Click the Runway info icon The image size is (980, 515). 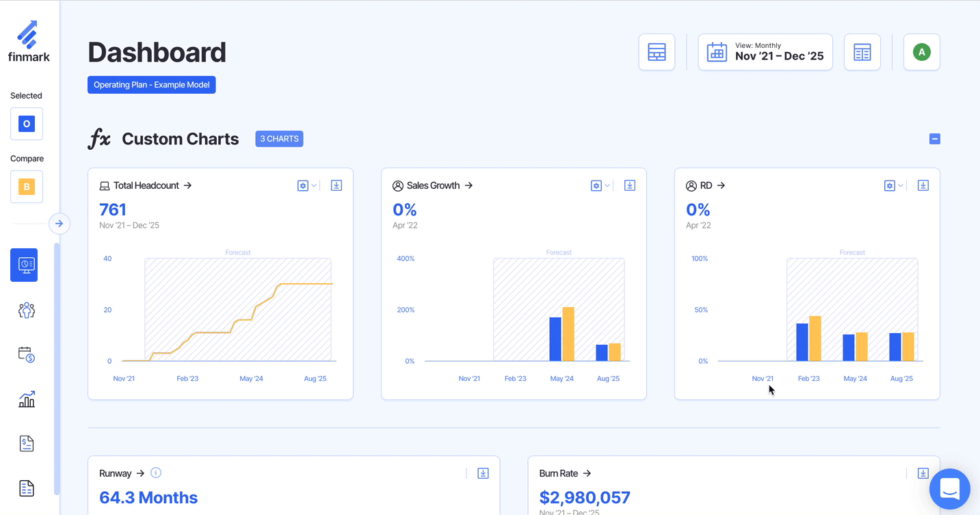click(156, 473)
